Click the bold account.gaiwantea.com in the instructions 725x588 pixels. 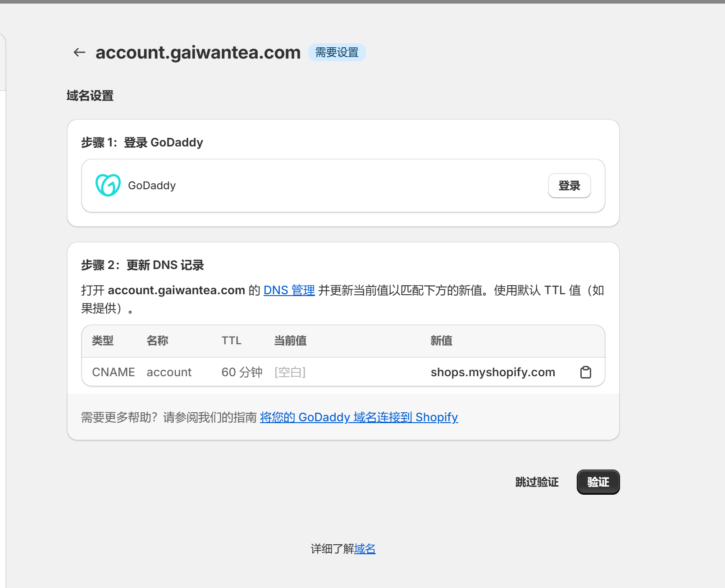pyautogui.click(x=177, y=290)
